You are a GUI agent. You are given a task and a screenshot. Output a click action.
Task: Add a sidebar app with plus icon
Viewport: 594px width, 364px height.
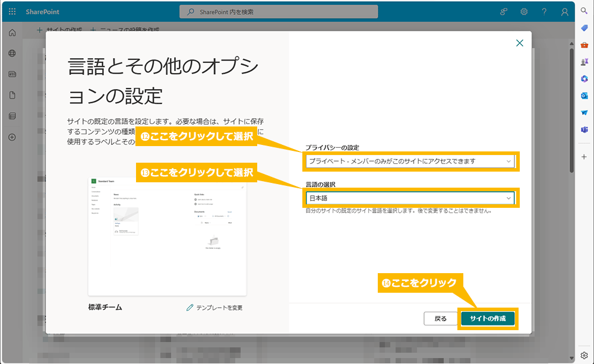coord(584,157)
